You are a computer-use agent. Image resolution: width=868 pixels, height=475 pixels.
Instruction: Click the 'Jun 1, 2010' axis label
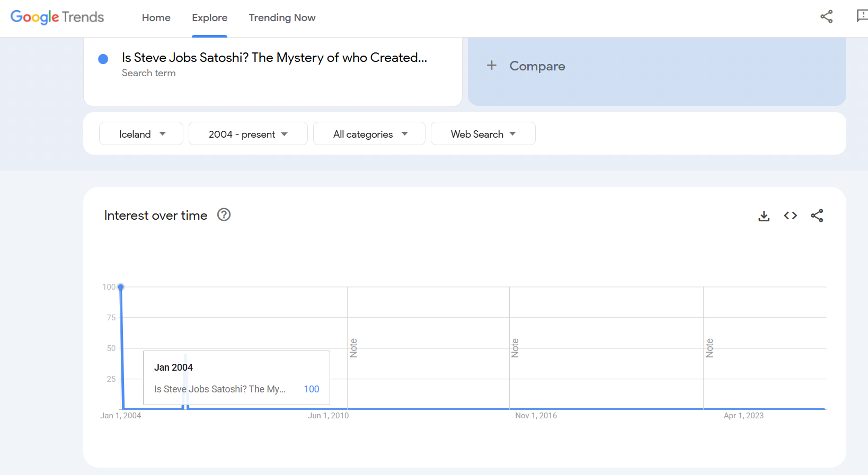pos(329,416)
